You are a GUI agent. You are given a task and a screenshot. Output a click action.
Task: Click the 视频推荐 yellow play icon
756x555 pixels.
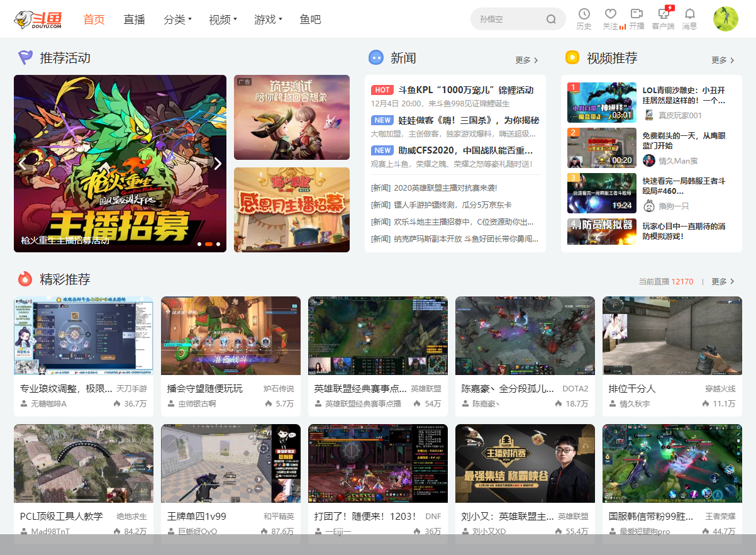click(x=572, y=58)
